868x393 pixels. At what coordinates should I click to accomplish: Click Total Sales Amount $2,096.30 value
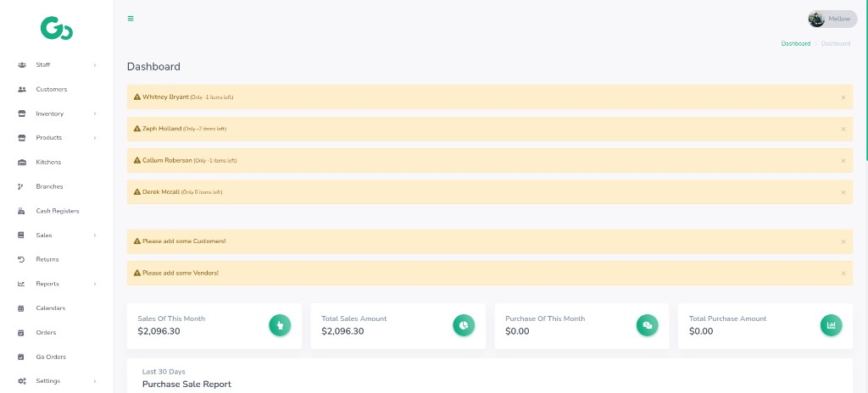(342, 331)
